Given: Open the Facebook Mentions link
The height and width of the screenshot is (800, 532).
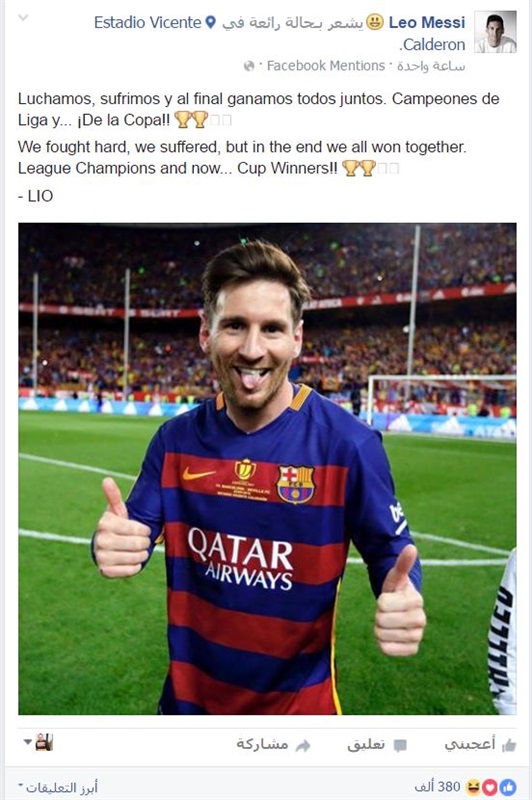Looking at the screenshot, I should tap(326, 66).
